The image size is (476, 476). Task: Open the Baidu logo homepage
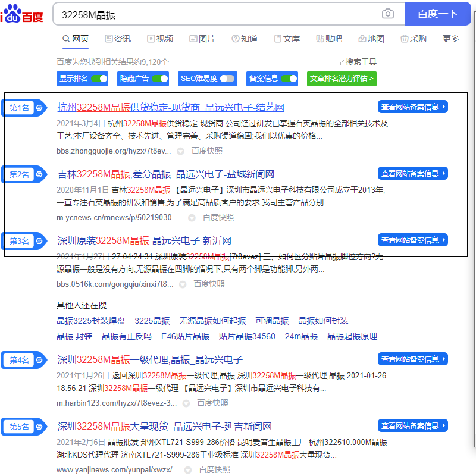[x=21, y=14]
